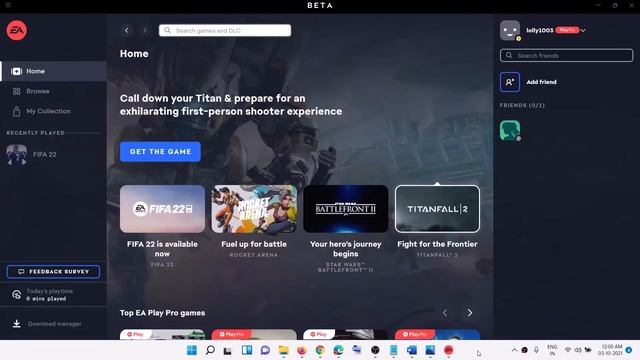
Task: Open Widgets from taskbar
Action: point(247,350)
